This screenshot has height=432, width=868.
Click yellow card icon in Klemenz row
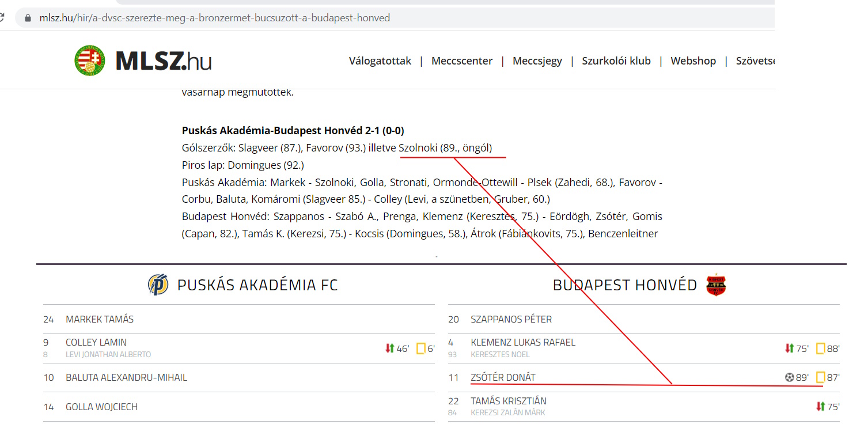point(821,348)
